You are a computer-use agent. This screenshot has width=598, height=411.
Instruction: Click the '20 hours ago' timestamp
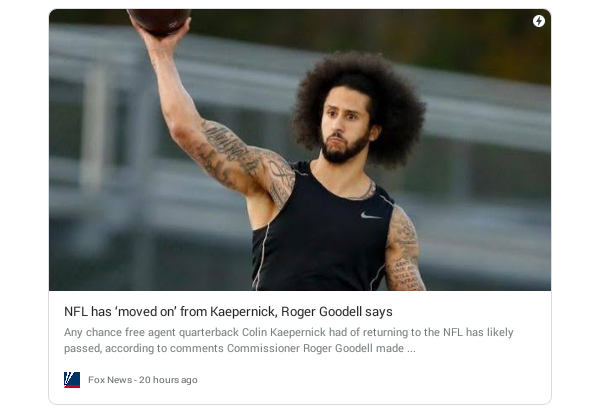[x=168, y=380]
